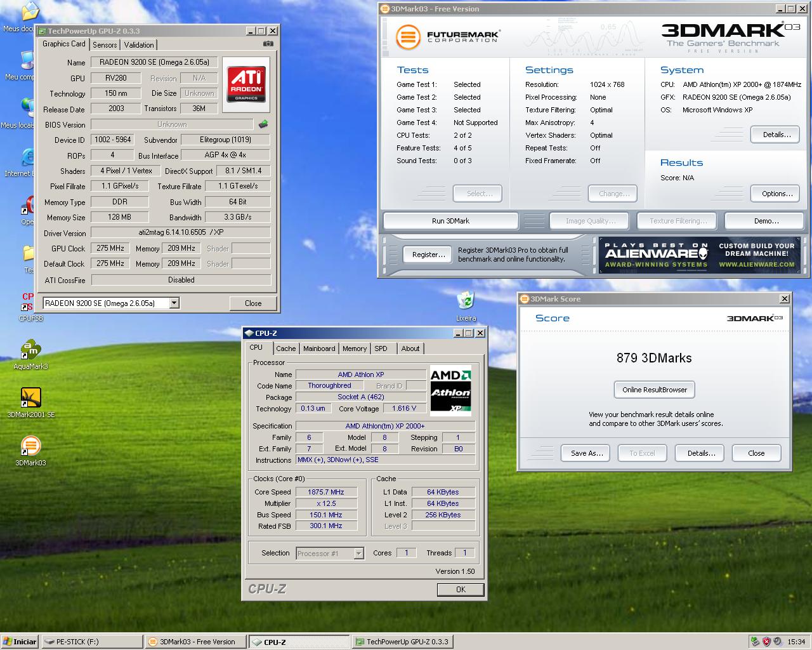The image size is (812, 650).
Task: Select the Graphics Card tab in GPU-Z
Action: click(x=64, y=44)
